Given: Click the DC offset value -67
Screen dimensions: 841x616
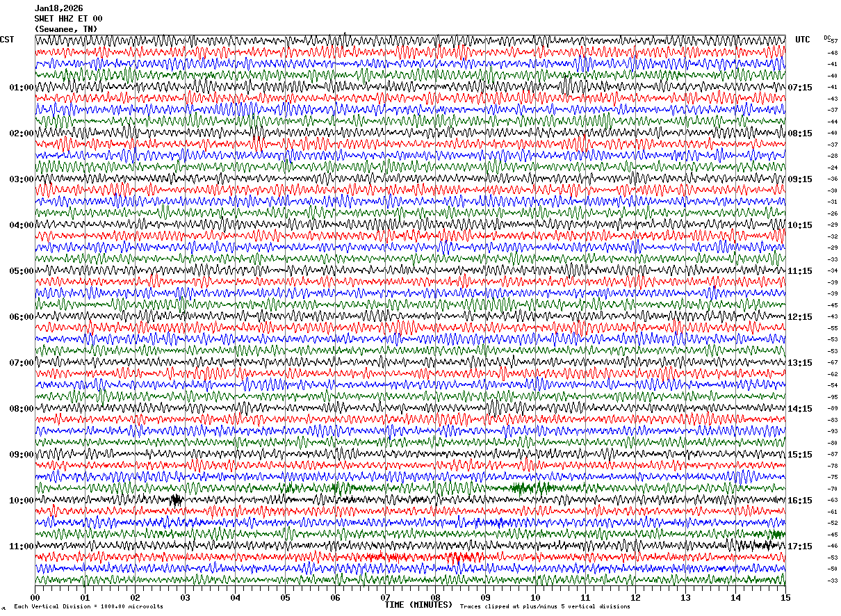Looking at the screenshot, I should tap(833, 362).
